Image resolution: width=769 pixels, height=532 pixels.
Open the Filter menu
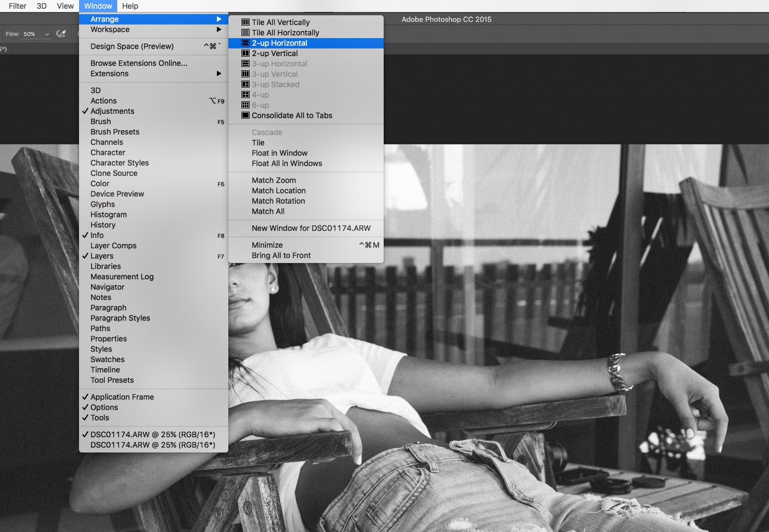(x=17, y=6)
